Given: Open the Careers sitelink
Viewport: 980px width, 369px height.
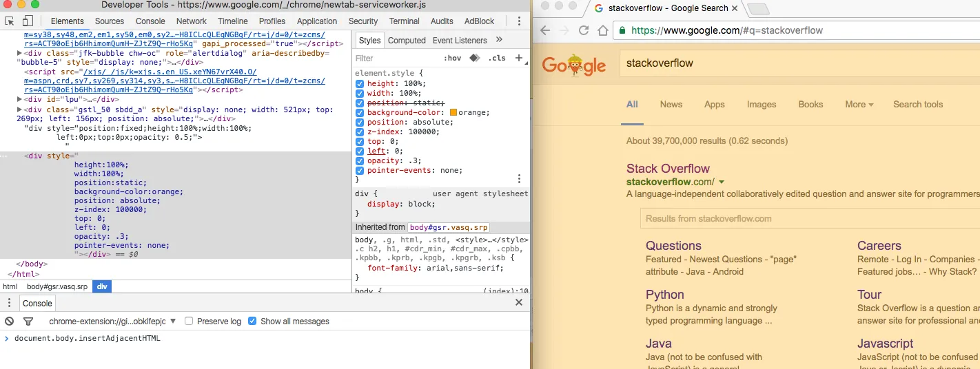Looking at the screenshot, I should click(879, 246).
